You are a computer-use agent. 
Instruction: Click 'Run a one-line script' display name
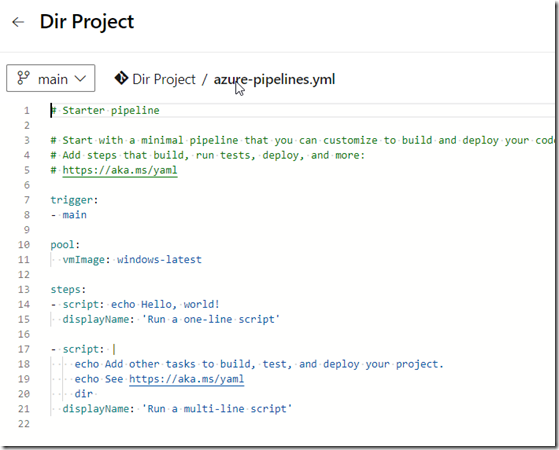(211, 319)
